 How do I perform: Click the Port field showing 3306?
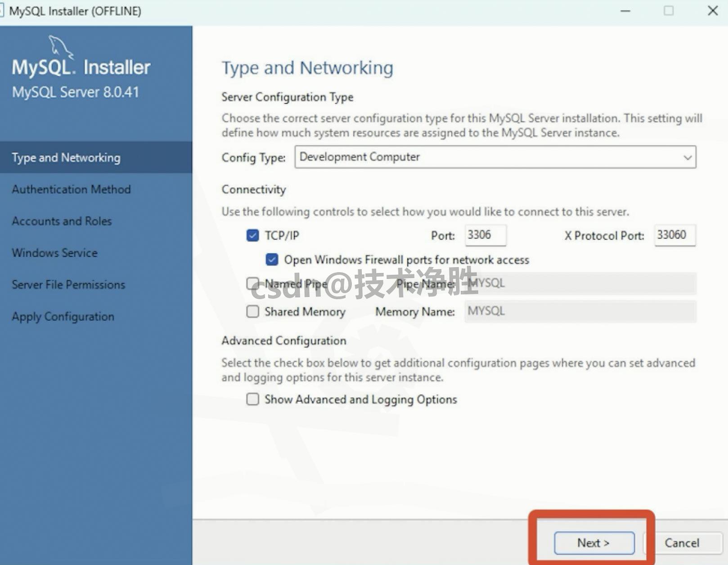485,235
